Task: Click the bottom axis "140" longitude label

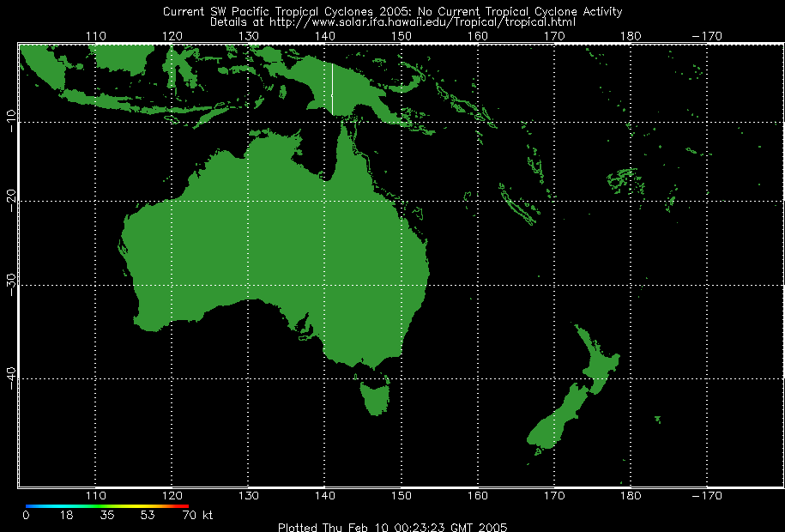Action: pyautogui.click(x=325, y=495)
